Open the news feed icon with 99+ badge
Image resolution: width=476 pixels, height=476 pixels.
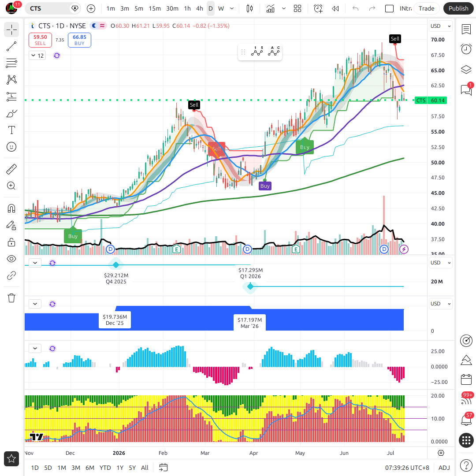[x=466, y=399]
